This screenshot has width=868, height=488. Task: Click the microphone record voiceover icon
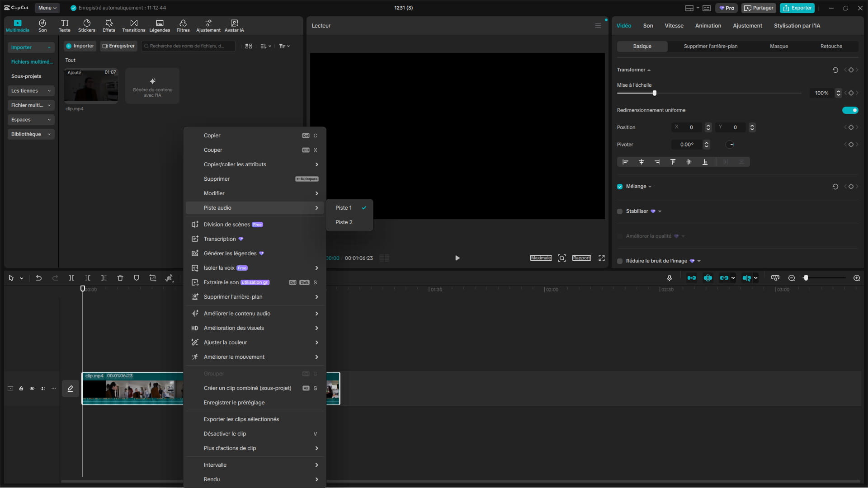tap(670, 278)
